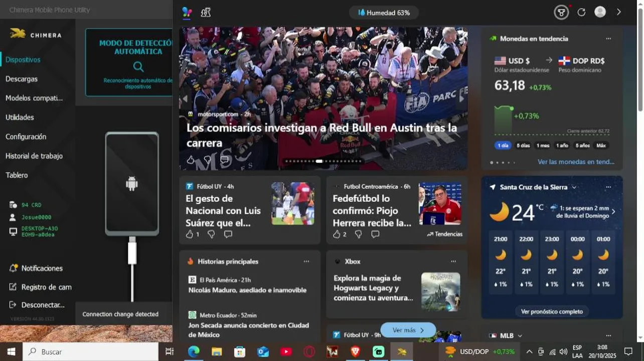
Task: Open the Dispositivos section in Chimera
Action: pyautogui.click(x=23, y=60)
